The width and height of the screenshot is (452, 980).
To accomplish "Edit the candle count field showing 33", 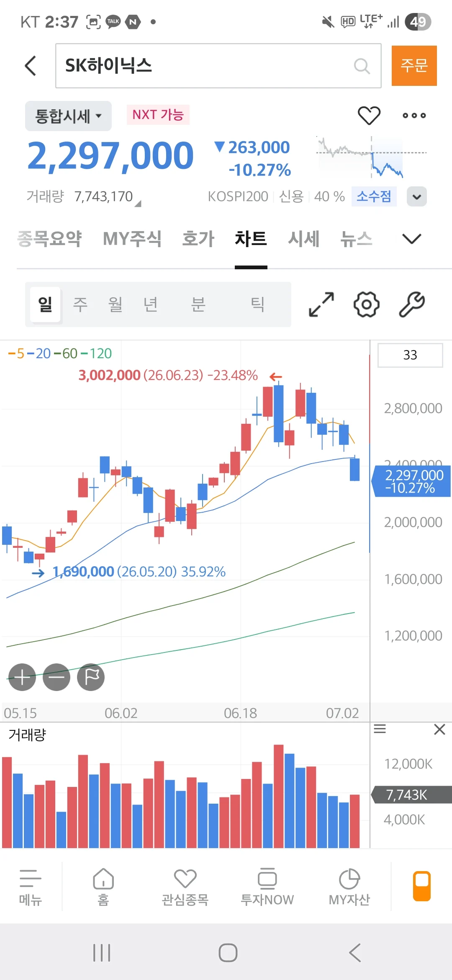I will tap(410, 355).
